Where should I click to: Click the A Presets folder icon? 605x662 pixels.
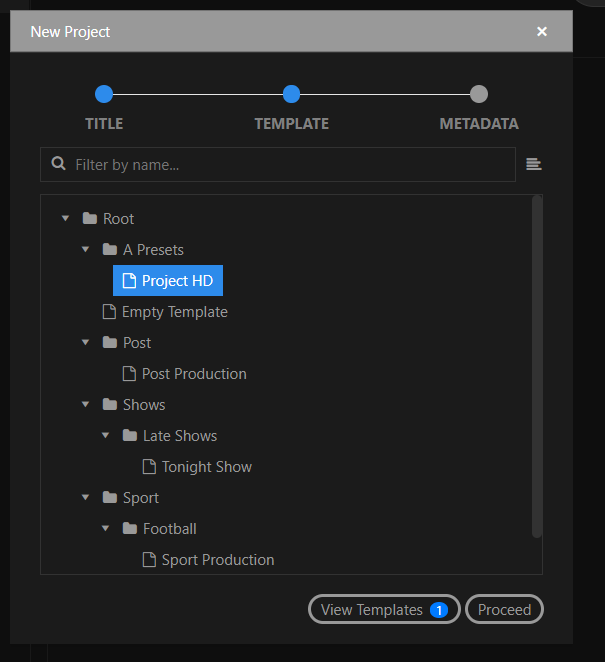point(110,250)
